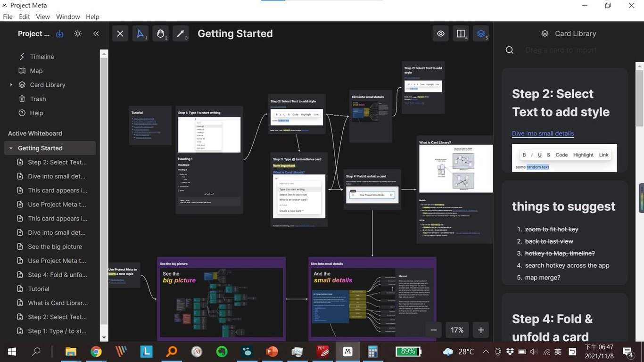Open the PDF reader taskbar icon
This screenshot has width=644, height=362.
point(322,352)
